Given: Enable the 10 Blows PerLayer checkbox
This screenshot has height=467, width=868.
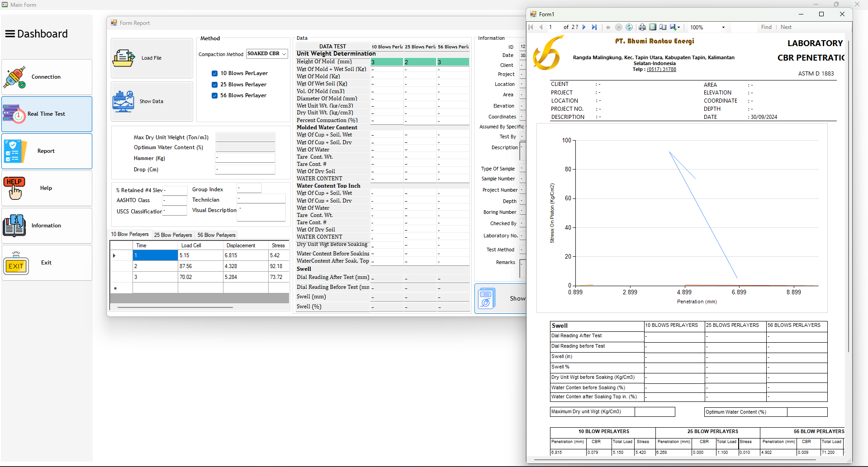Looking at the screenshot, I should tap(215, 73).
